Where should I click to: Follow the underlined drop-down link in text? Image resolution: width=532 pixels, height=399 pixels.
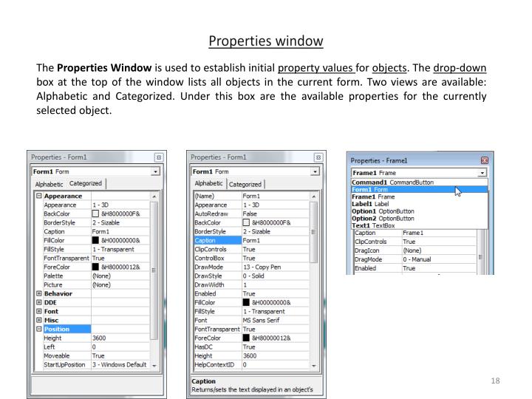460,68
